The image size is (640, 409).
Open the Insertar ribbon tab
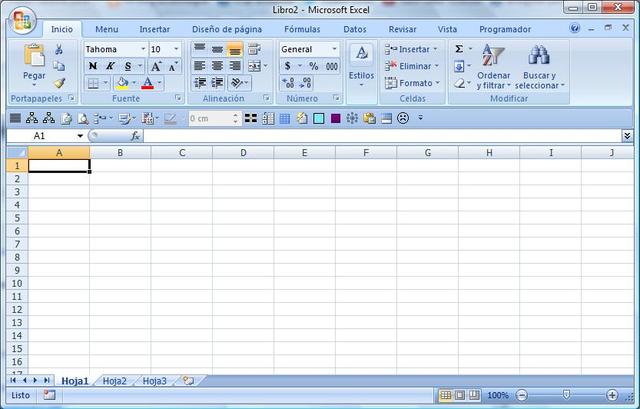tap(154, 29)
